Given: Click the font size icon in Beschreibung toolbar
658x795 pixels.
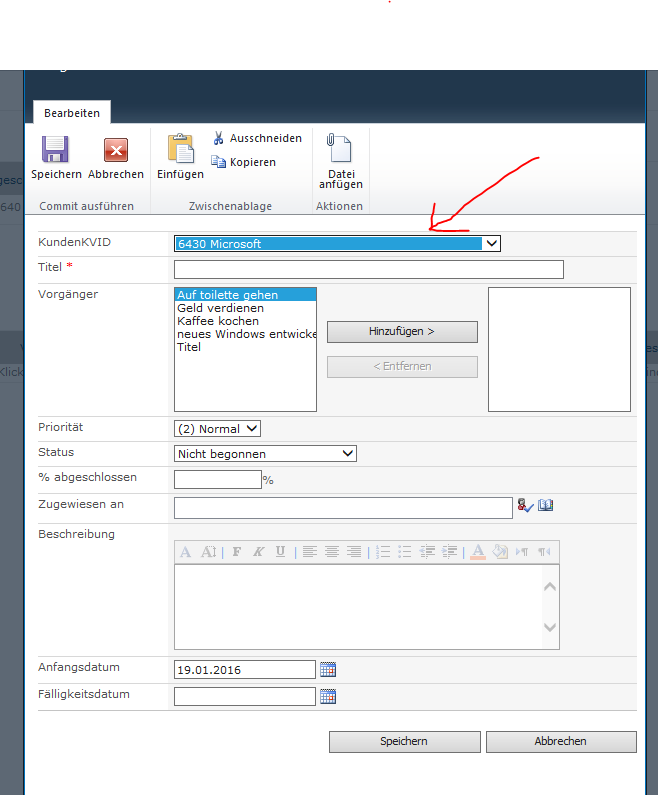Looking at the screenshot, I should point(208,552).
